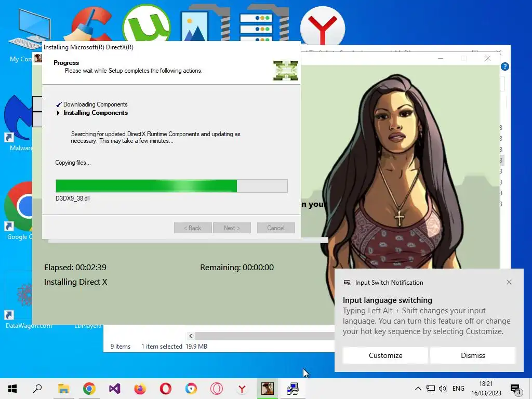Click the installer icon in title bar
The image size is (532, 399).
click(x=37, y=58)
